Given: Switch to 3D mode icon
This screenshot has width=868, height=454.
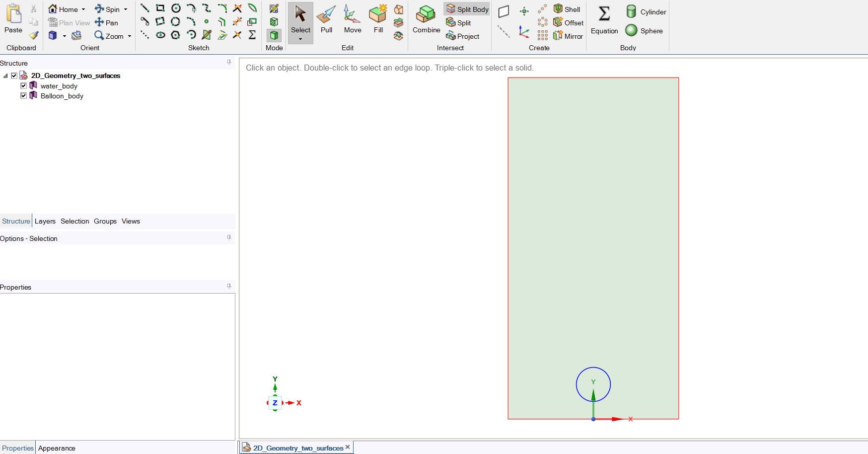Looking at the screenshot, I should [x=274, y=35].
